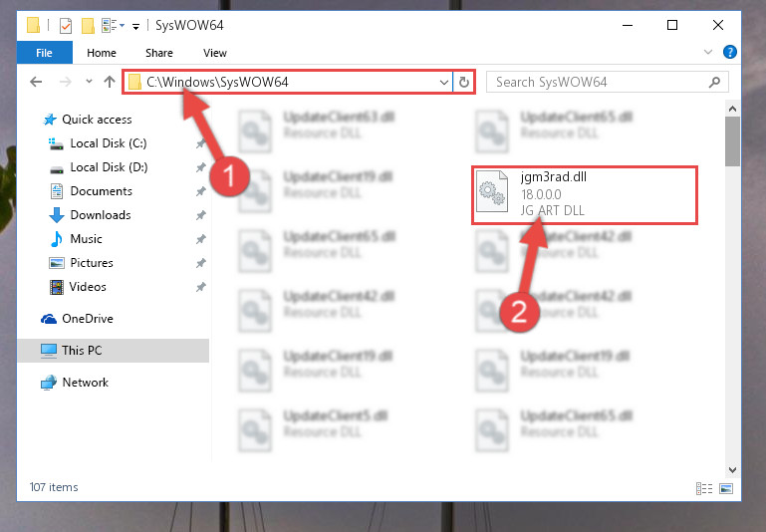Select Local Disk (D:) in sidebar

109,167
